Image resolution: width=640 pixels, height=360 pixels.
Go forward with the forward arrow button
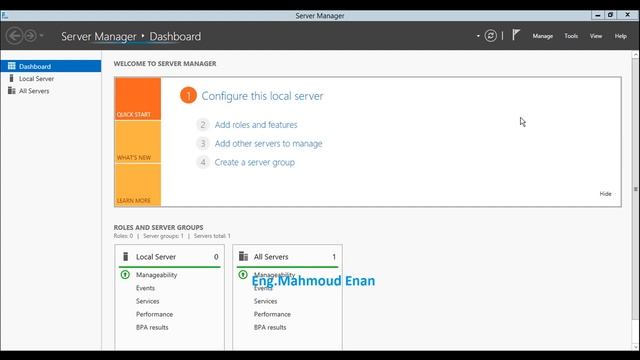30,36
